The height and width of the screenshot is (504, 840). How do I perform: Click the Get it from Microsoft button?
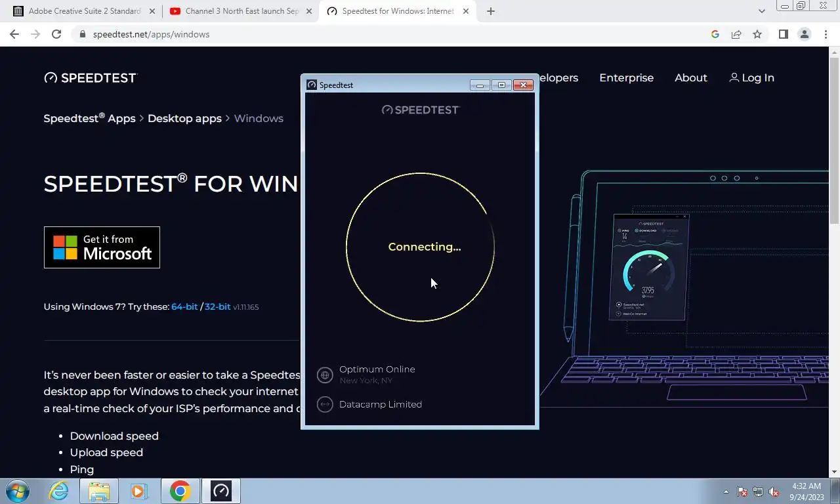tap(102, 247)
